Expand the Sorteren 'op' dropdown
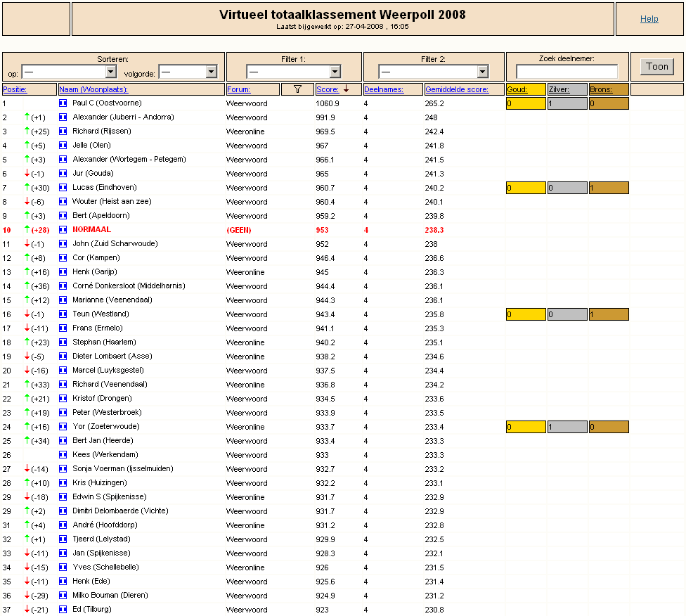Screen dimensions: 686x616 coord(69,71)
